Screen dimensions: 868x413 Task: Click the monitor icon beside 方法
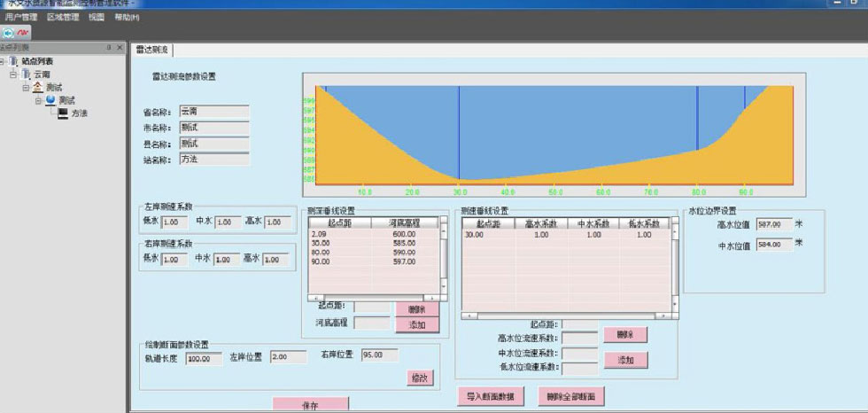[63, 113]
